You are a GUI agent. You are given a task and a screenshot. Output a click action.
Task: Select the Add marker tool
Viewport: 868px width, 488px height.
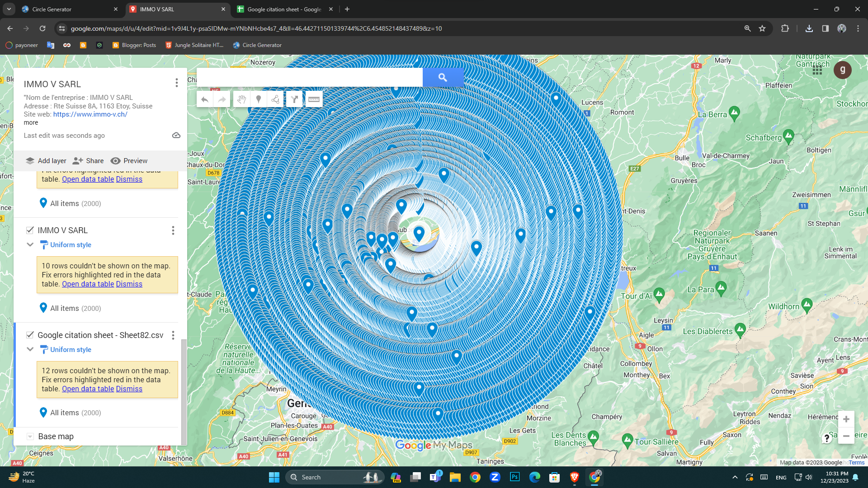(x=259, y=99)
